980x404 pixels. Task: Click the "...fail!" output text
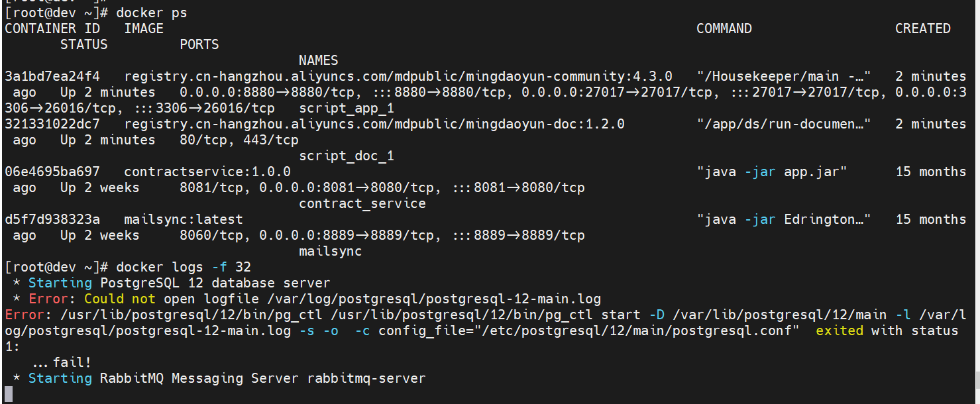point(61,362)
